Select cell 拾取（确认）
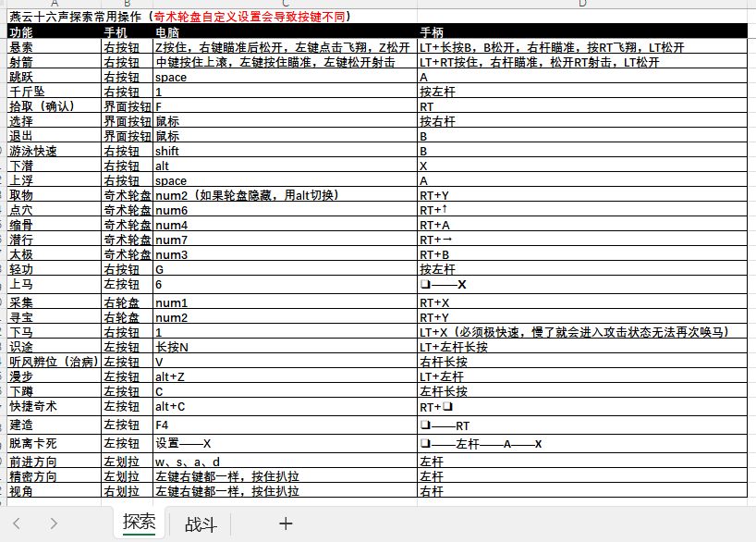 pyautogui.click(x=54, y=106)
